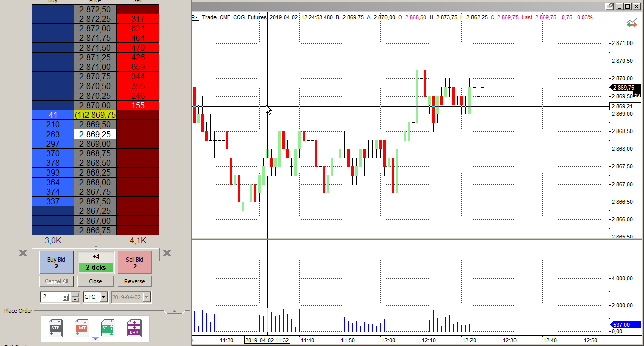
Task: Click the 2 868,00 price cell
Action: point(95,182)
